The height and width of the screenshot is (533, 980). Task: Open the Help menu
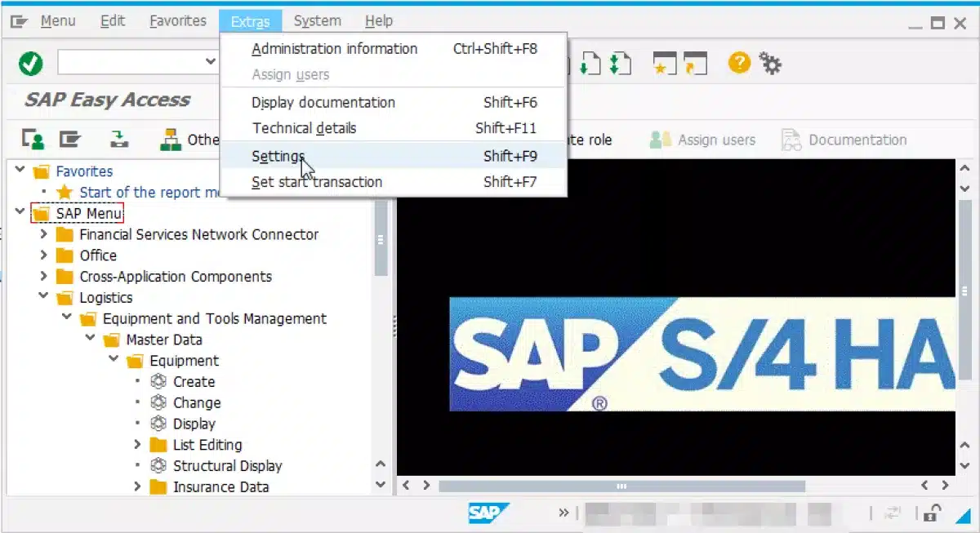click(379, 21)
